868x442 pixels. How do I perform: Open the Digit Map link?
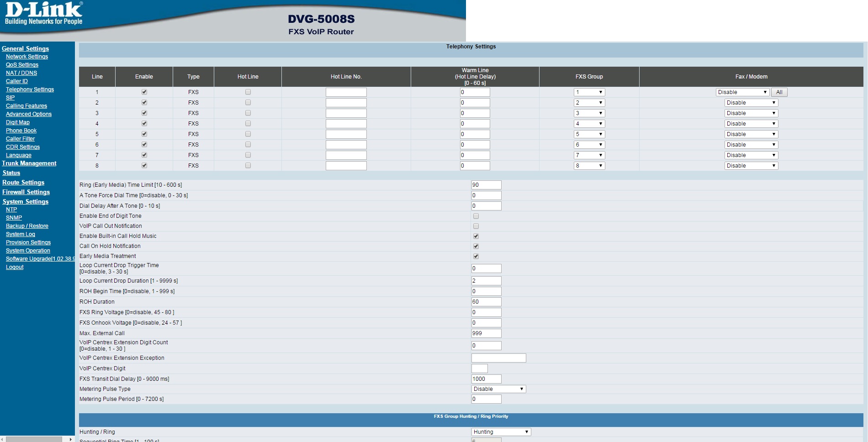[18, 122]
